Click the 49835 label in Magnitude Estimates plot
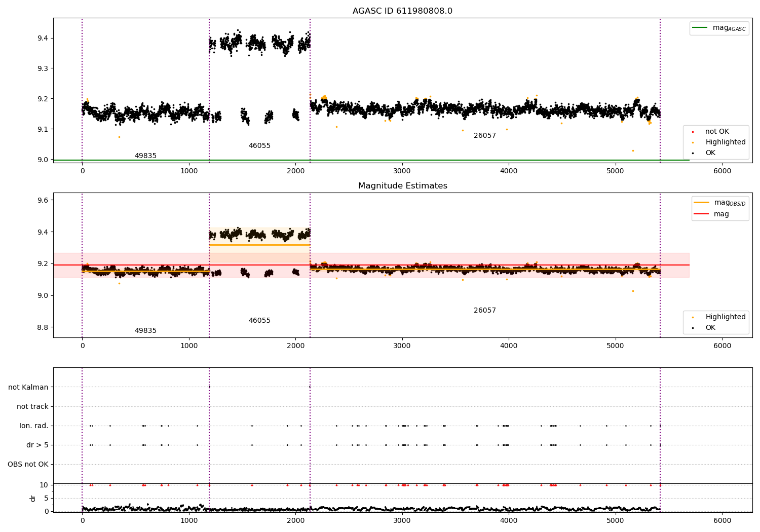 (x=145, y=331)
